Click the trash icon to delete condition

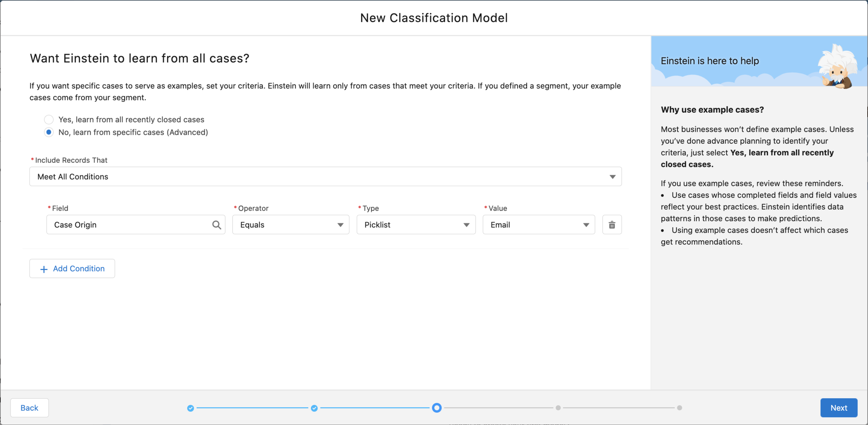612,225
